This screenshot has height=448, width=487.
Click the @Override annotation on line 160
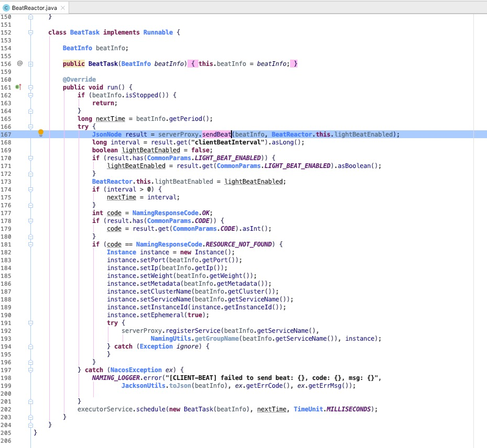pyautogui.click(x=79, y=80)
